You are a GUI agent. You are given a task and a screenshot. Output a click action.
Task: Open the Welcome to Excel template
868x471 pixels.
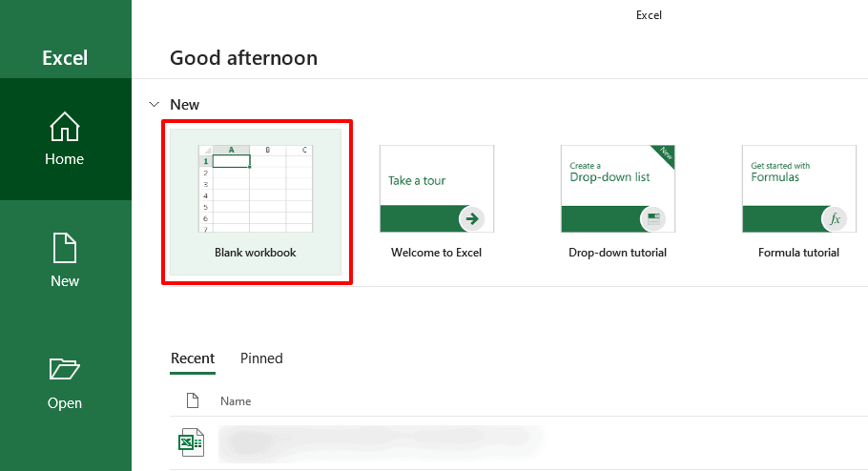point(436,202)
